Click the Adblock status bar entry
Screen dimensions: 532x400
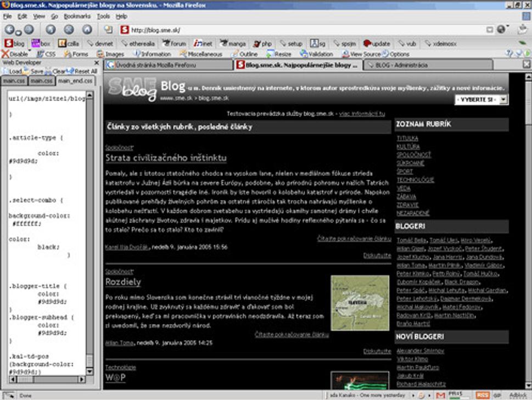518,395
